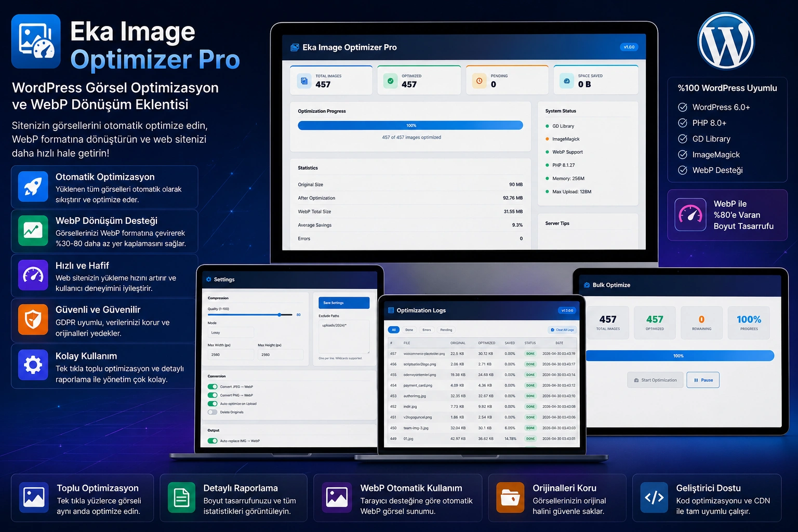Select the Errors tab in Optimization Logs

click(427, 330)
